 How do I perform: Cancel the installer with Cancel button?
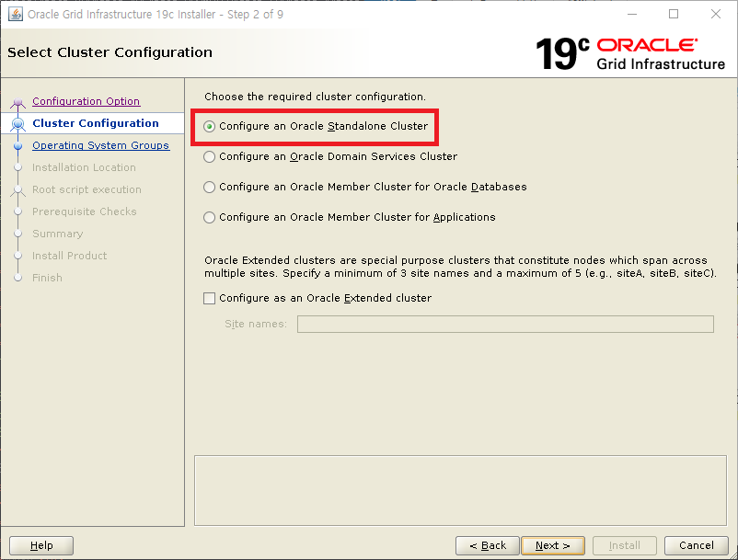pos(697,545)
